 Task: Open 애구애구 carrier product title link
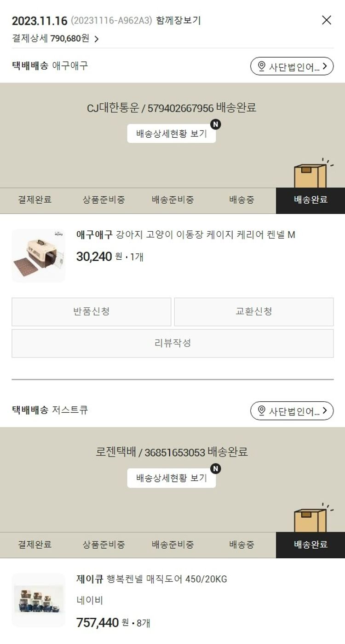click(x=185, y=235)
